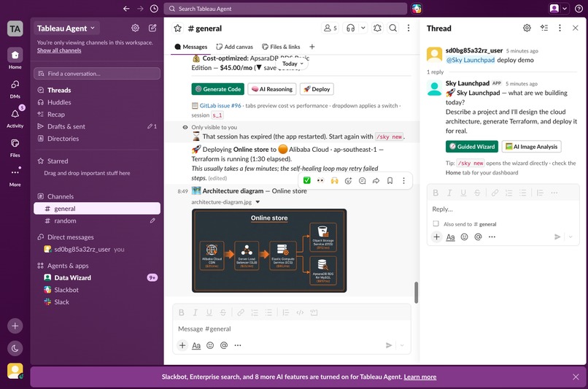This screenshot has height=389, width=588.
Task: Click the Generate Code button
Action: 218,89
